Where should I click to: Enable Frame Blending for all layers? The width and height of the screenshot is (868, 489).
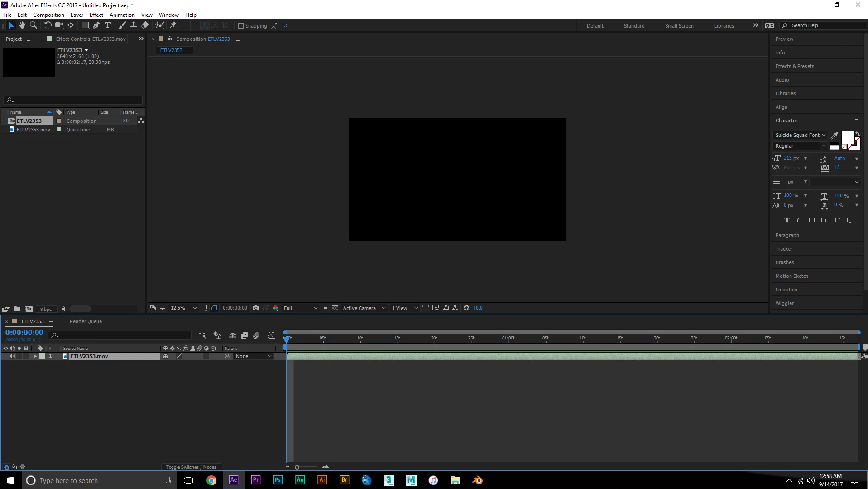click(245, 335)
